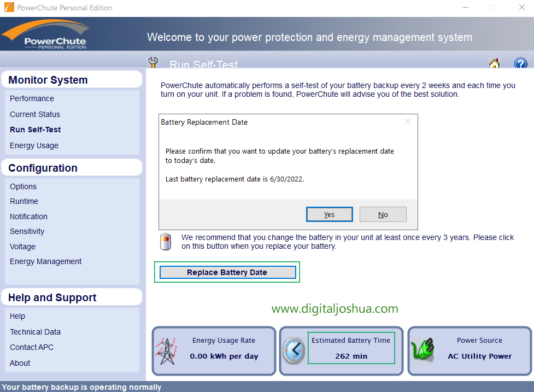Open the Energy Management page
The image size is (534, 392).
click(45, 261)
